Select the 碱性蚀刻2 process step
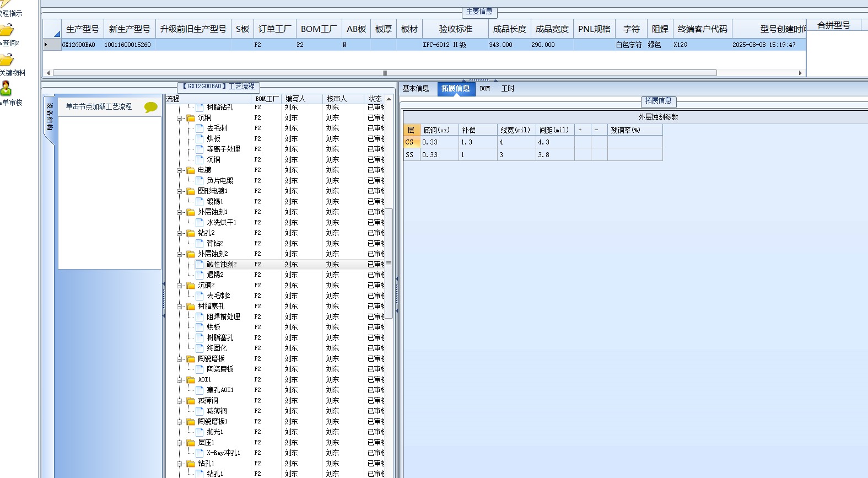Viewport: 868px width, 478px height. 222,265
